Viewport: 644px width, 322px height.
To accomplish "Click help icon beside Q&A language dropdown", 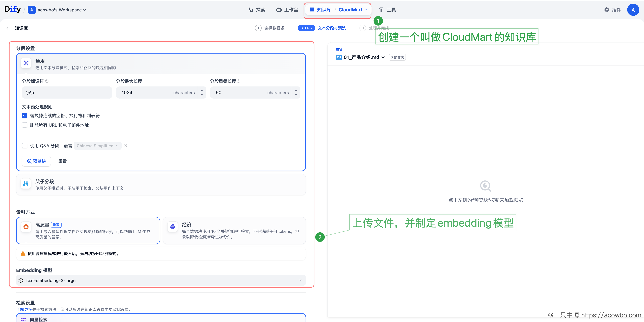I will click(x=125, y=146).
